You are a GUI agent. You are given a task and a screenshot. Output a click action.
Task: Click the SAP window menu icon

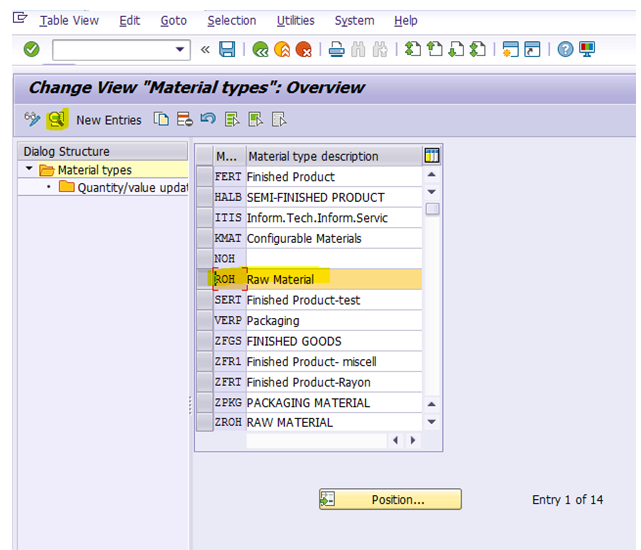[x=20, y=18]
